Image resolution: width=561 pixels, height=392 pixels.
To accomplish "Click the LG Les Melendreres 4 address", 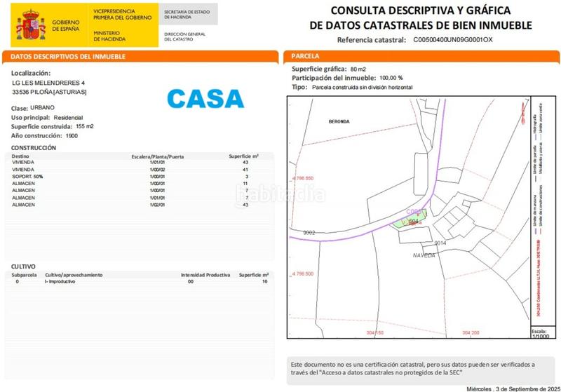I will click(x=53, y=83).
